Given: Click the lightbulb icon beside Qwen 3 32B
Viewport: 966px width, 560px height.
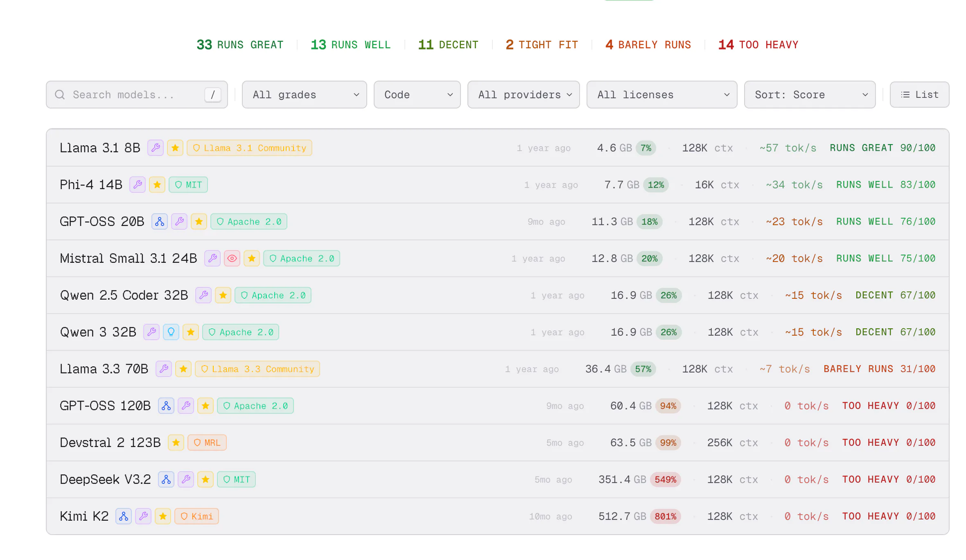Looking at the screenshot, I should click(171, 332).
